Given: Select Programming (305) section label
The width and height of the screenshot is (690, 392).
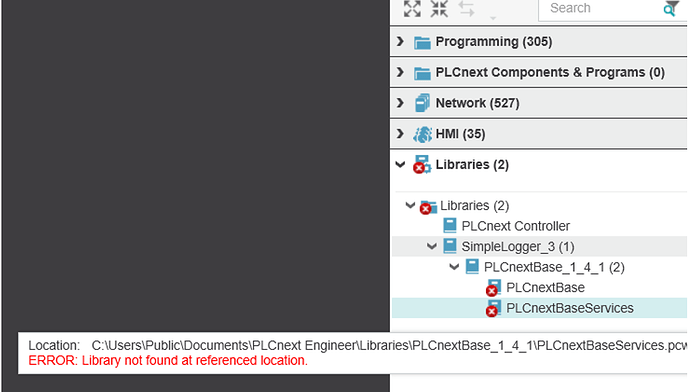Looking at the screenshot, I should coord(494,42).
